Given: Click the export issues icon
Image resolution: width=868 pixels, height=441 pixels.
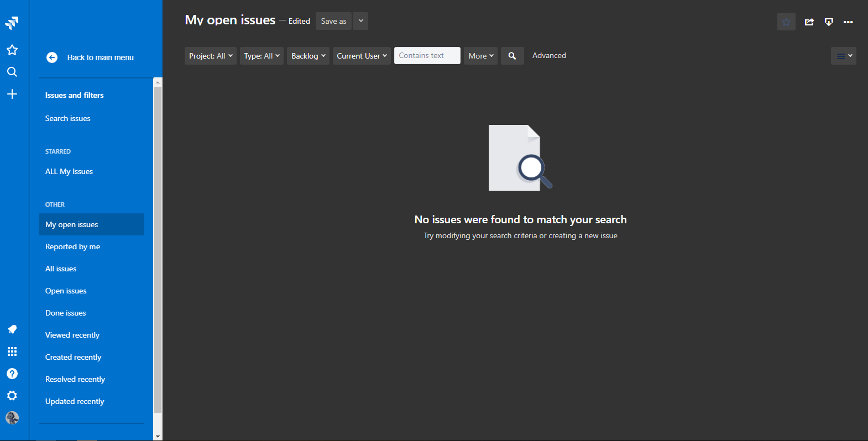Looking at the screenshot, I should pyautogui.click(x=829, y=22).
